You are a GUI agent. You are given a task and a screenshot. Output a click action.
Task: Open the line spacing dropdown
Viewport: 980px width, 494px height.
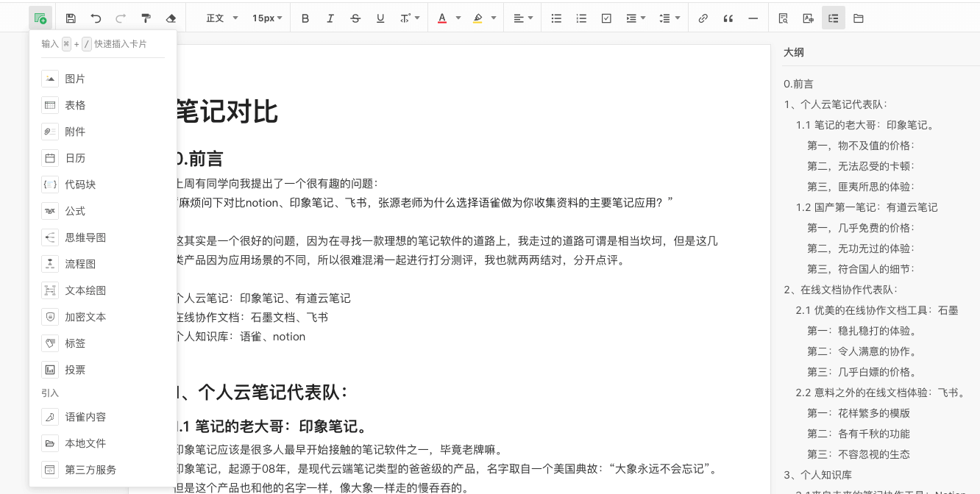(x=669, y=18)
